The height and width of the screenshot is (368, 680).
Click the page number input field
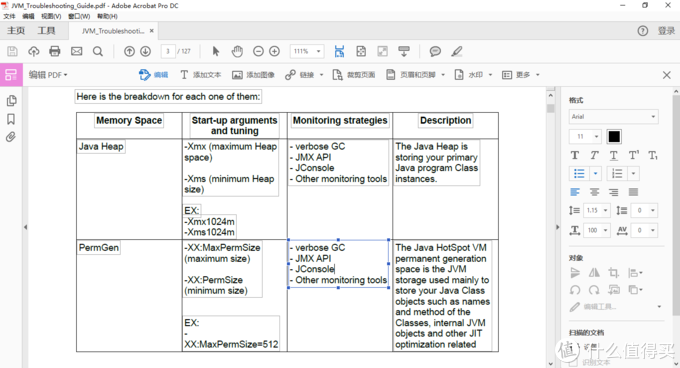(168, 52)
